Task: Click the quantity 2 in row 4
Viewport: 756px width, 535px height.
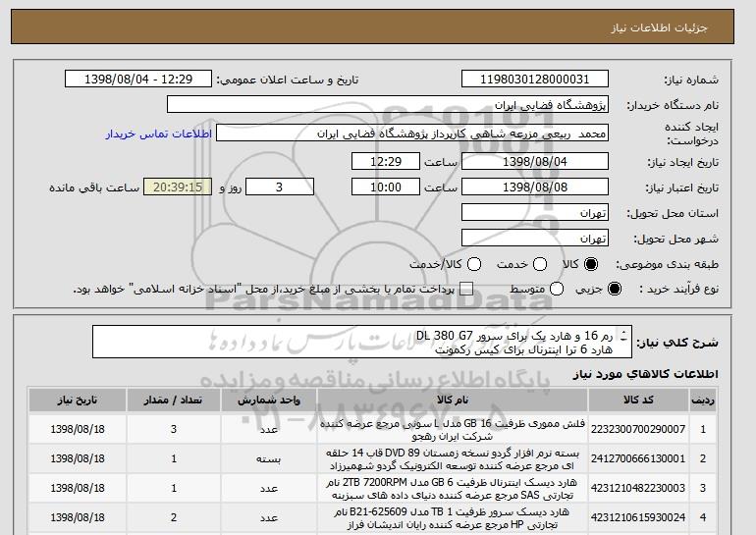Action: point(174,517)
